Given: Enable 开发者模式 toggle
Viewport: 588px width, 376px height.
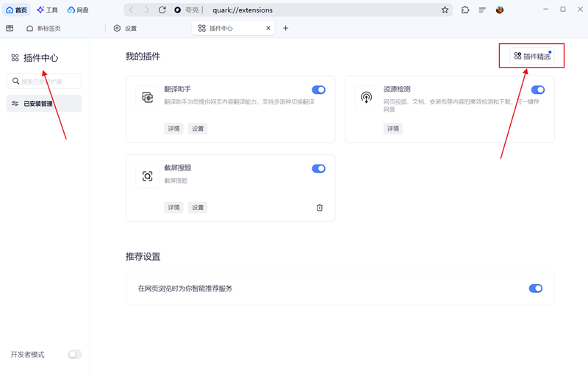Looking at the screenshot, I should [x=75, y=354].
